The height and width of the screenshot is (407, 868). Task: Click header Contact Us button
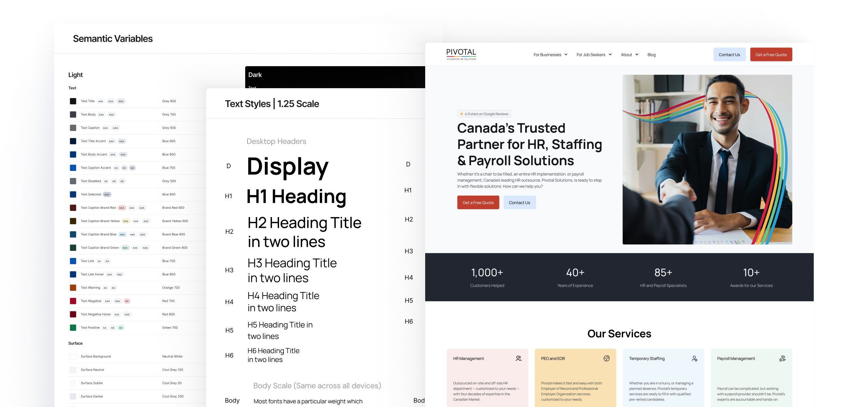click(729, 55)
